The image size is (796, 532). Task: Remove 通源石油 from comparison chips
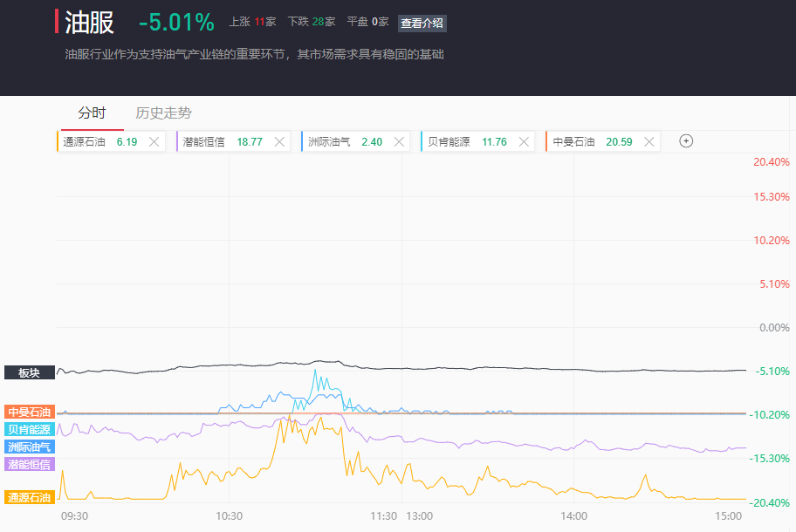[x=154, y=142]
